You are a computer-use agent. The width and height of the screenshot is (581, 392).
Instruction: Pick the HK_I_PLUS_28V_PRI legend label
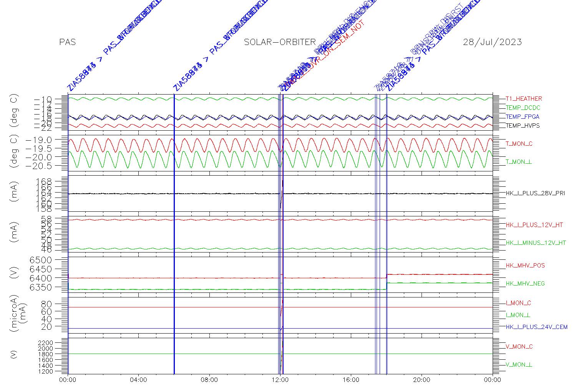pyautogui.click(x=535, y=193)
